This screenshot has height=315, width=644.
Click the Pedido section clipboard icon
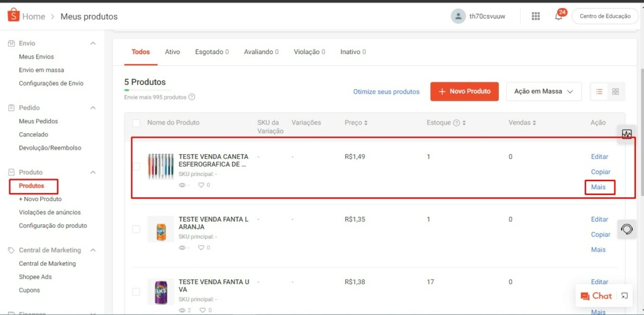[x=11, y=108]
